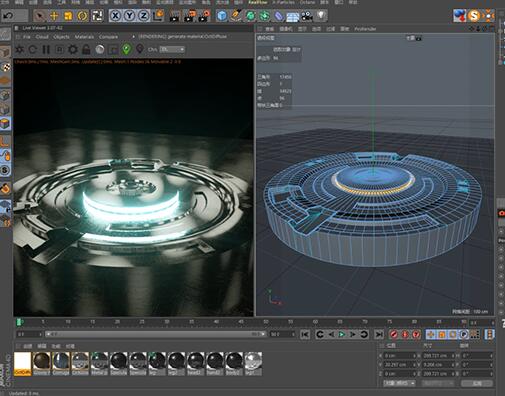
Task: Click the S snap icon in the left sidebar
Action: (5, 170)
